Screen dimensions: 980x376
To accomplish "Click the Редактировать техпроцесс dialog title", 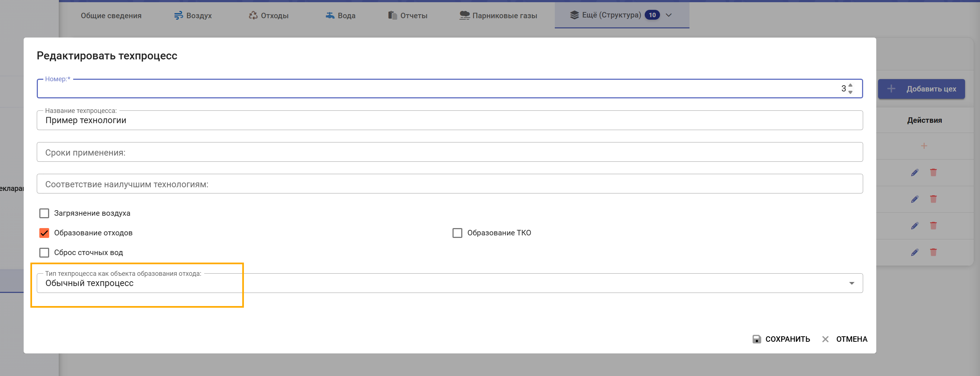I will 107,56.
